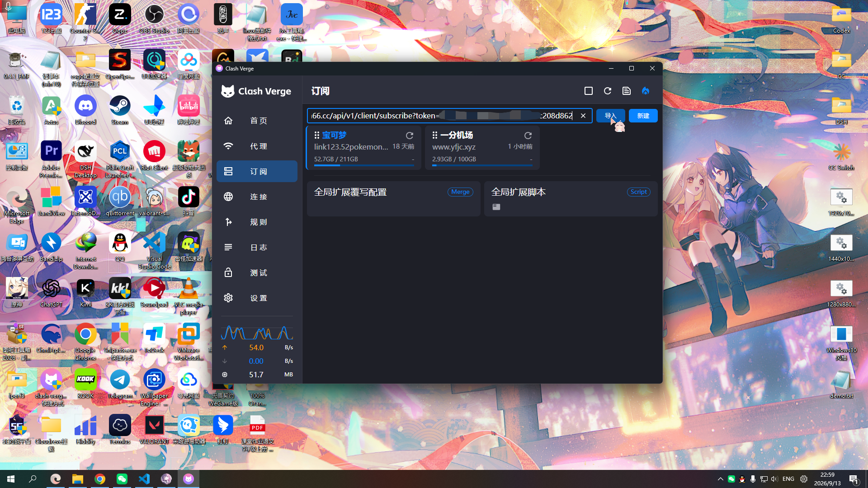Click the 导入 import button

coord(610,116)
